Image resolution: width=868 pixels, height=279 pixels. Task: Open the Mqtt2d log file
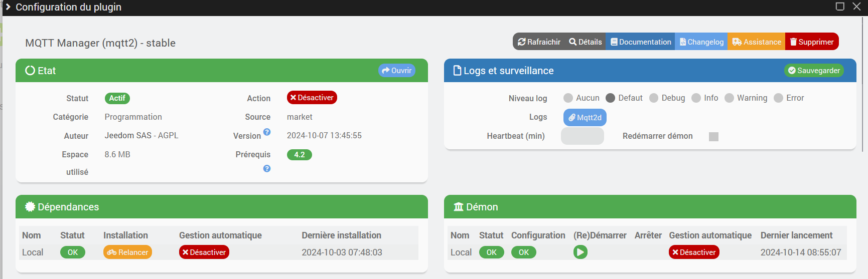click(585, 118)
